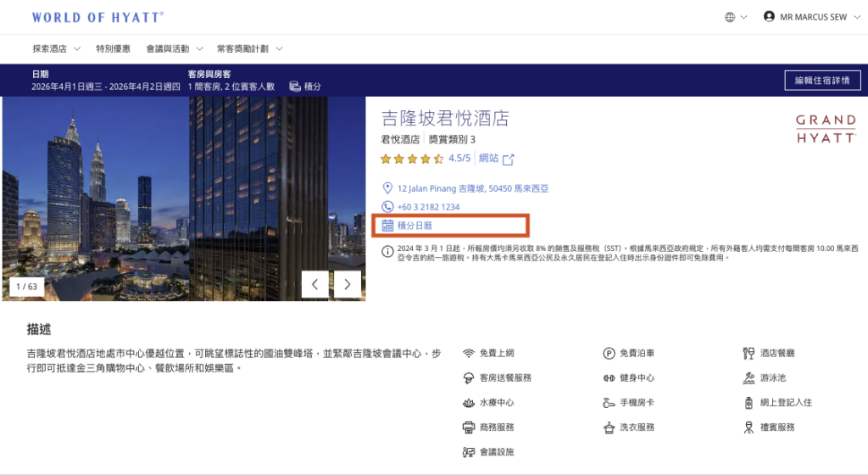
Task: Click the 編輯住宿詳情 button
Action: (822, 81)
